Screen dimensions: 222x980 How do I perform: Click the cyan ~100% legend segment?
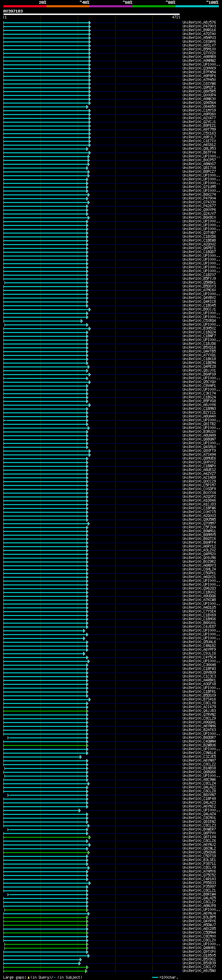click(x=197, y=6)
